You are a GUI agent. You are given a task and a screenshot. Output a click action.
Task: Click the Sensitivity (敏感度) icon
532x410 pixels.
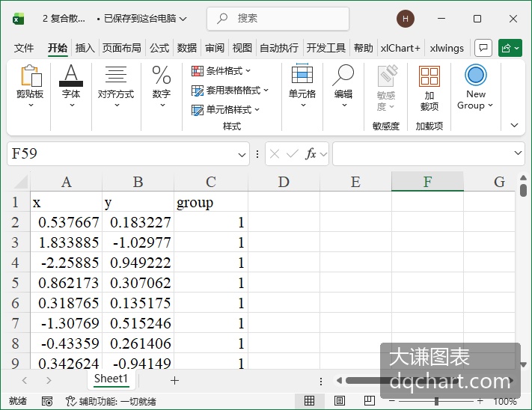tap(386, 76)
